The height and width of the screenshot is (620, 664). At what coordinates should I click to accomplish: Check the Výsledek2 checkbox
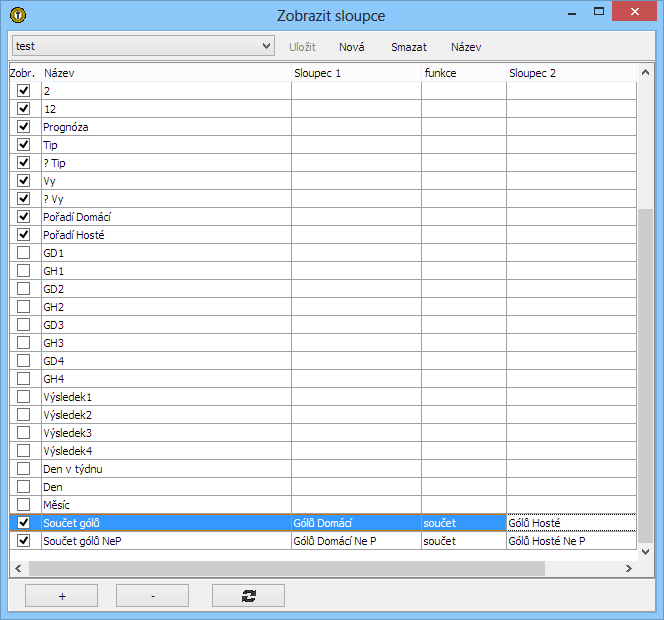point(23,415)
